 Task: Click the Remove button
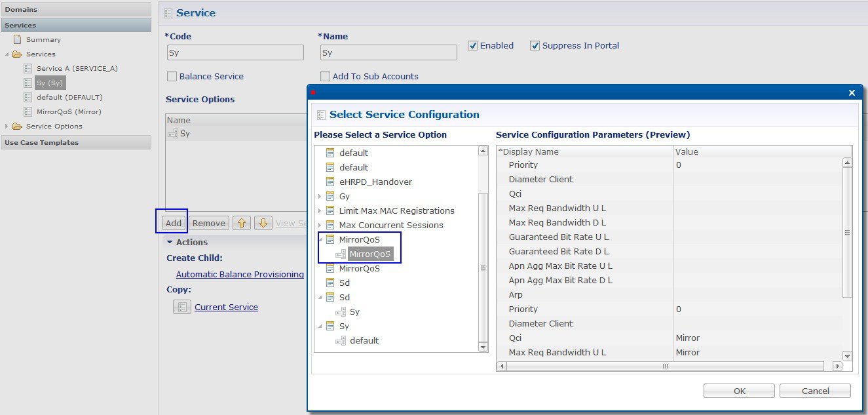point(209,223)
